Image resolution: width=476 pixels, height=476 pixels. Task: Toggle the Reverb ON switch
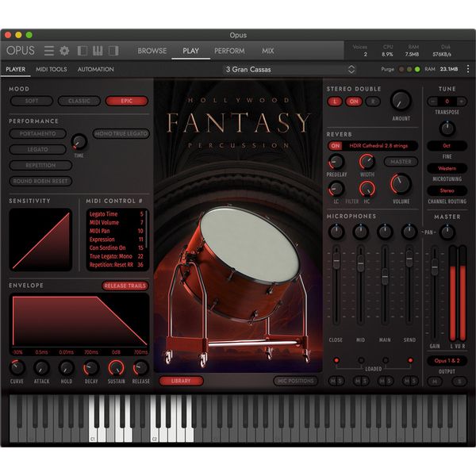coord(335,146)
